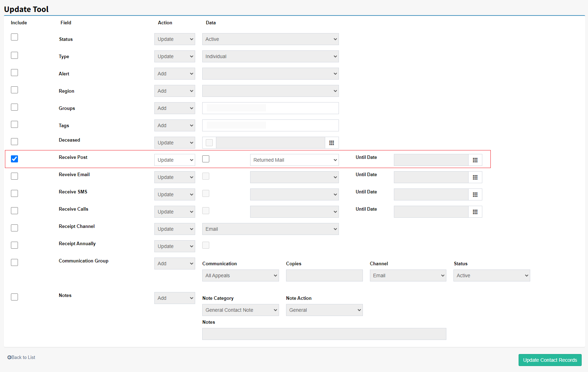Select the Include checkbox for Tags
The width and height of the screenshot is (588, 372).
coord(14,124)
